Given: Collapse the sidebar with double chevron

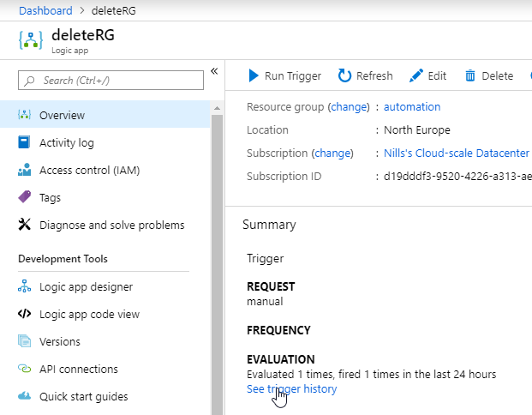Looking at the screenshot, I should (x=214, y=71).
